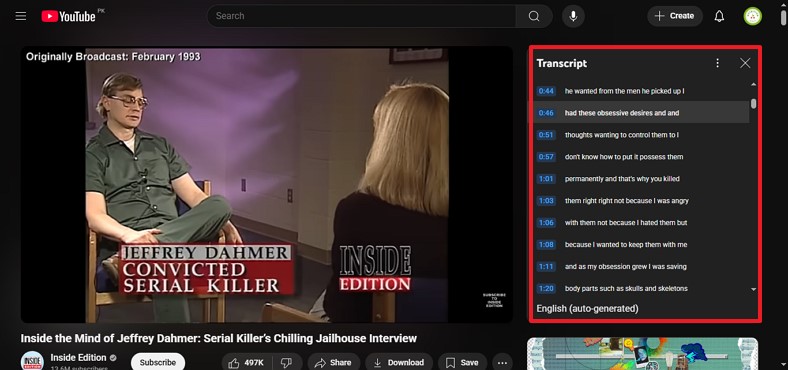Select line 'them right right not because I was angry'
This screenshot has width=788, height=370.
[627, 201]
